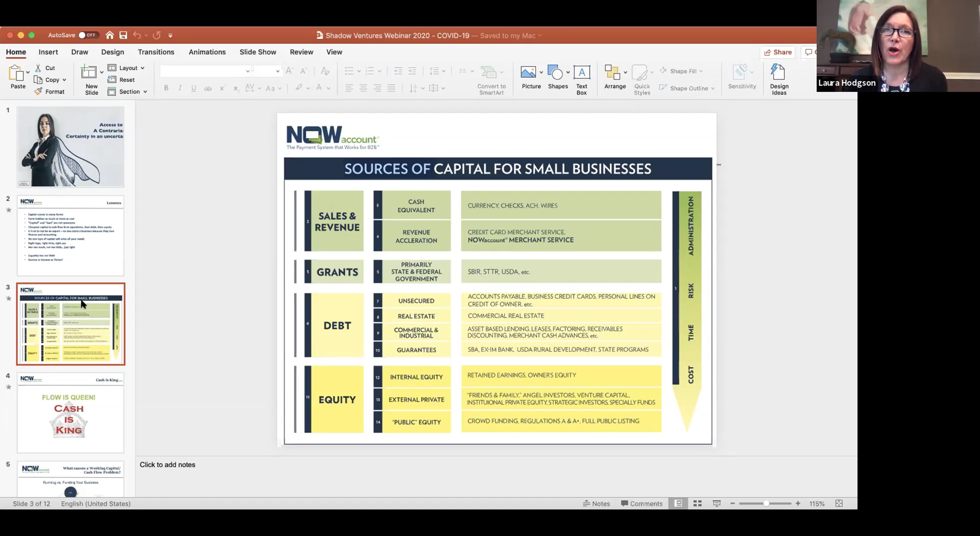This screenshot has width=980, height=536.
Task: Toggle superscript formatting
Action: [x=222, y=88]
